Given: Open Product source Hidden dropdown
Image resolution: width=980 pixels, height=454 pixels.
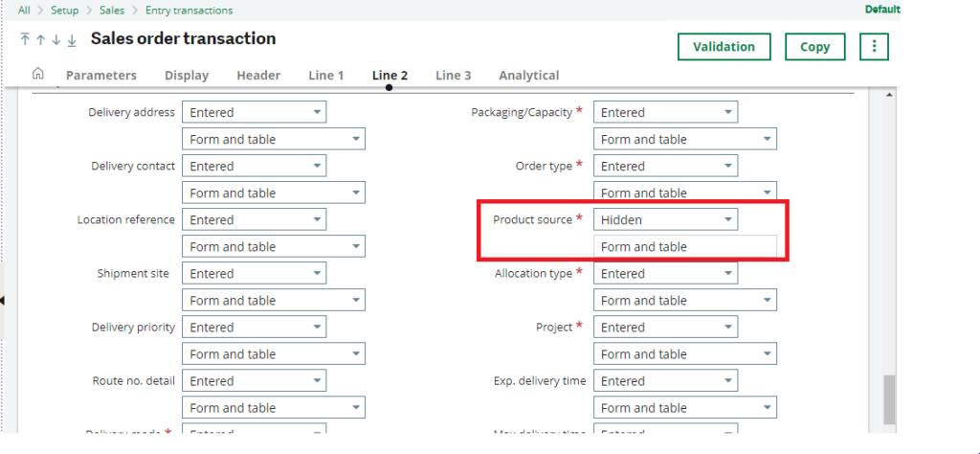Looking at the screenshot, I should [x=666, y=220].
